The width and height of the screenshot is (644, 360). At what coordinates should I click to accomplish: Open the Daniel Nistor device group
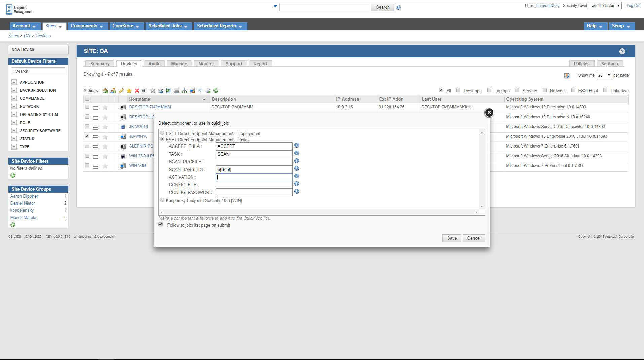(x=23, y=203)
